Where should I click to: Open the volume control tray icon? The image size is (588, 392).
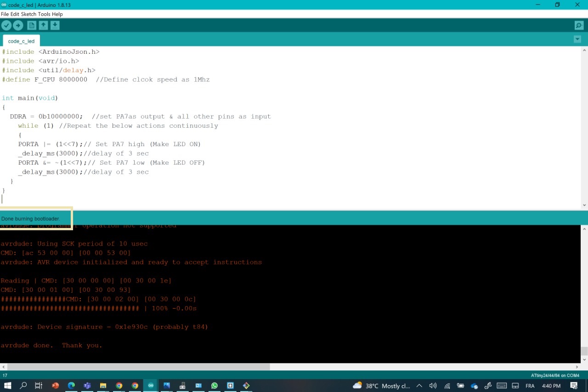(x=433, y=386)
